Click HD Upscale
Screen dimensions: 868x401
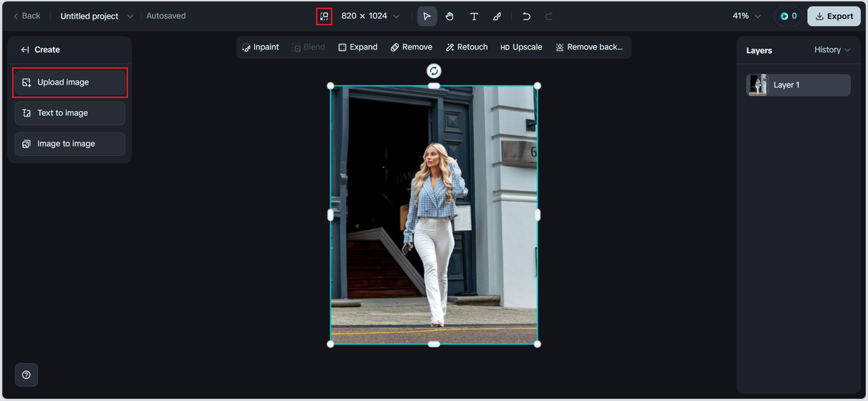(x=521, y=47)
